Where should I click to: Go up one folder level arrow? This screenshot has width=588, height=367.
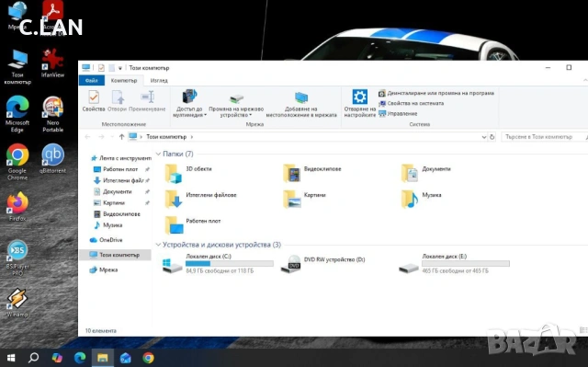(x=121, y=137)
